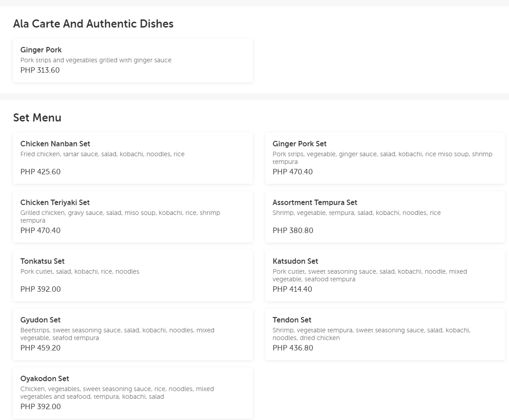
Task: Click the Assortment Tempura Set title
Action: [x=315, y=203]
